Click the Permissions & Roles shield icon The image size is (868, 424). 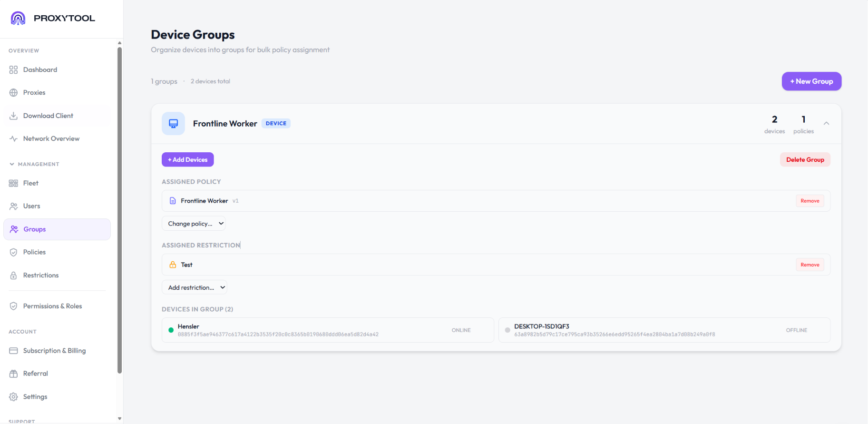pyautogui.click(x=13, y=306)
